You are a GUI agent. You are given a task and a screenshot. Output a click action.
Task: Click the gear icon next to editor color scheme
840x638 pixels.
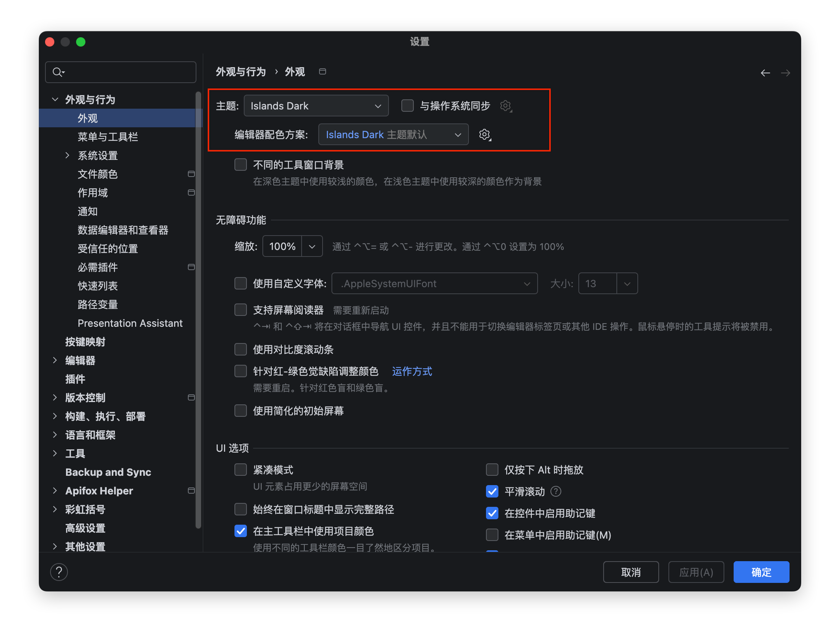[485, 135]
